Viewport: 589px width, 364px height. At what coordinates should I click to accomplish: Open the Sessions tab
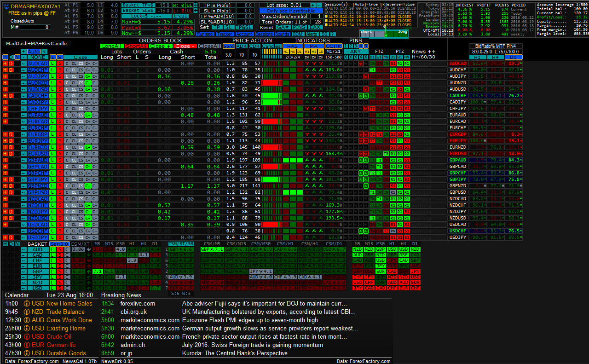(x=264, y=34)
